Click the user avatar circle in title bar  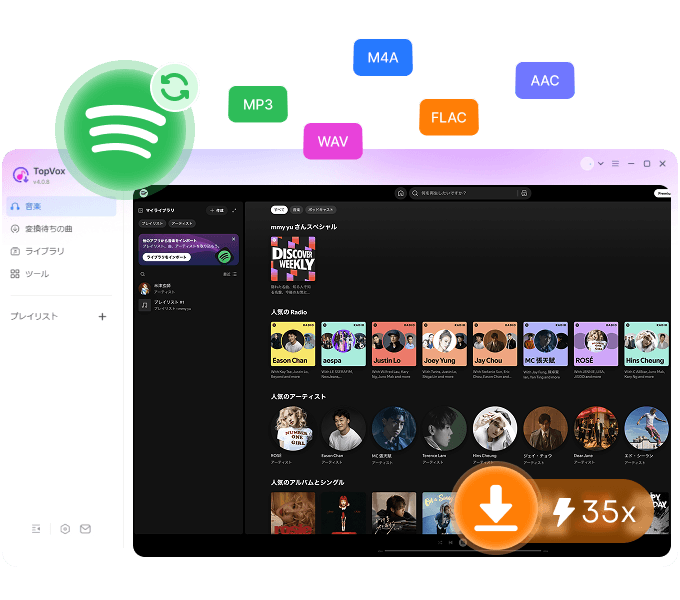pos(587,164)
